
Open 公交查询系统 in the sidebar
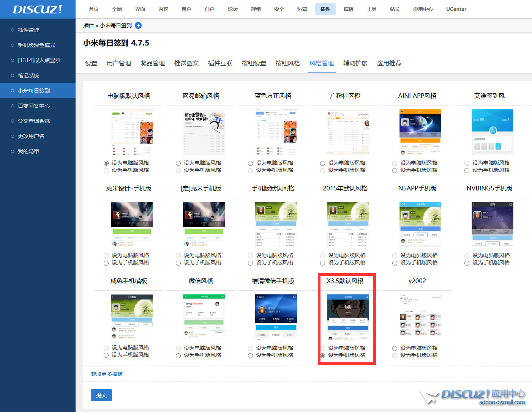tap(38, 121)
